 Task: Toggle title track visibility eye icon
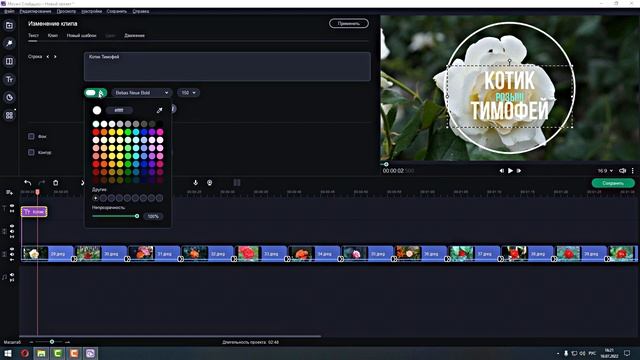[x=12, y=206]
